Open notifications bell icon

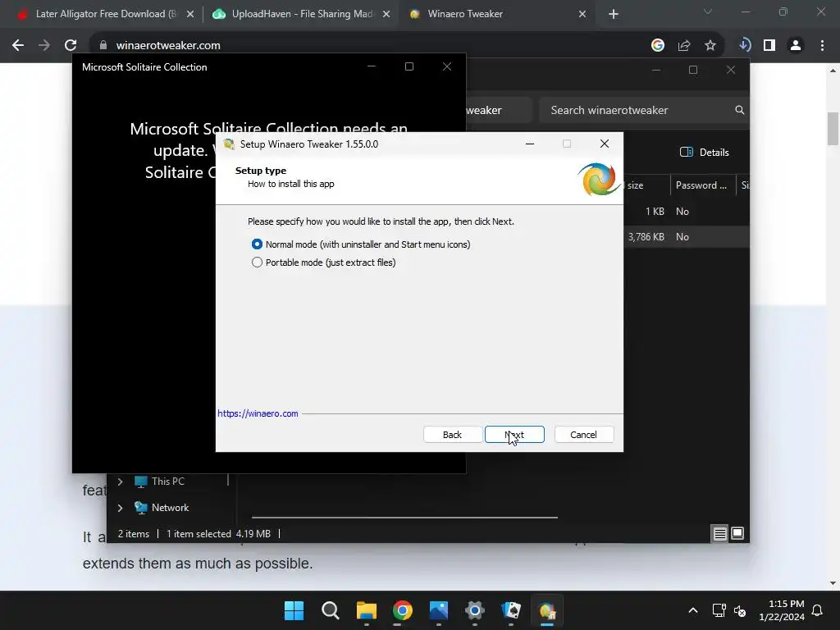click(x=817, y=610)
